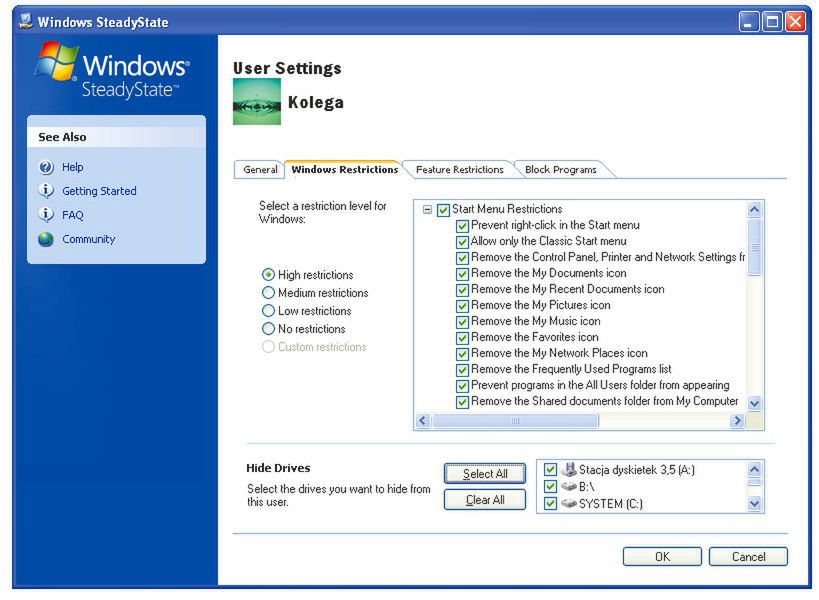The height and width of the screenshot is (600, 819).
Task: Uncheck the Stacja dyskietek 3,5 (A:) drive
Action: point(550,469)
